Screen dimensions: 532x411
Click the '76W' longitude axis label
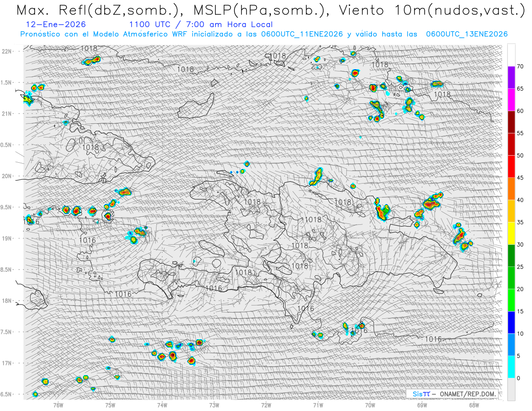[58, 405]
